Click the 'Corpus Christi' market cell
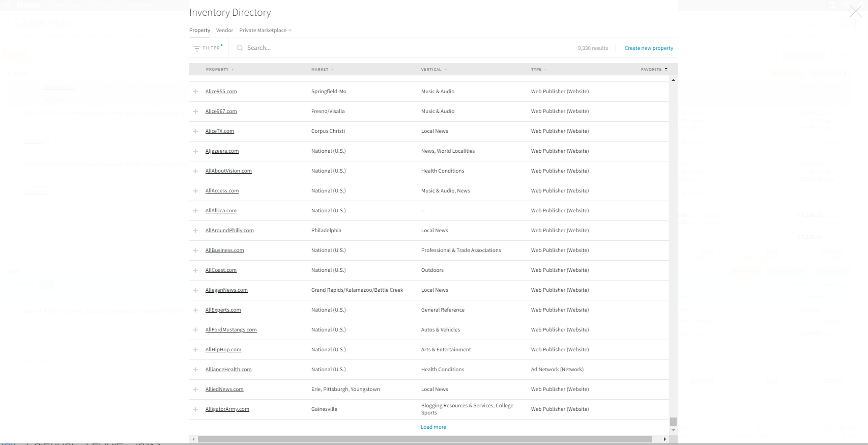Viewport: 868px width, 445px height. pyautogui.click(x=328, y=131)
